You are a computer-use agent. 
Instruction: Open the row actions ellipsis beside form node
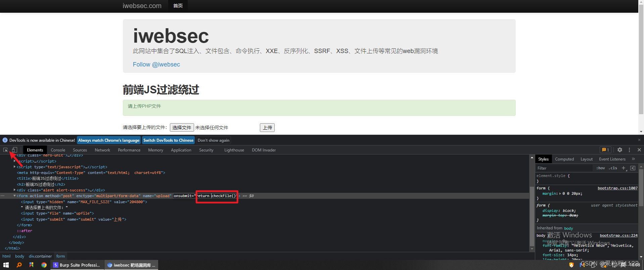point(3,196)
